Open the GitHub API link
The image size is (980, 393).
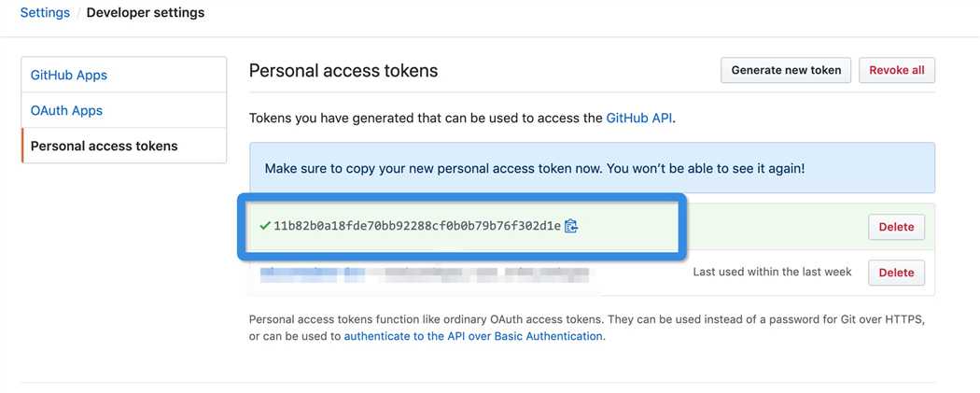point(639,119)
